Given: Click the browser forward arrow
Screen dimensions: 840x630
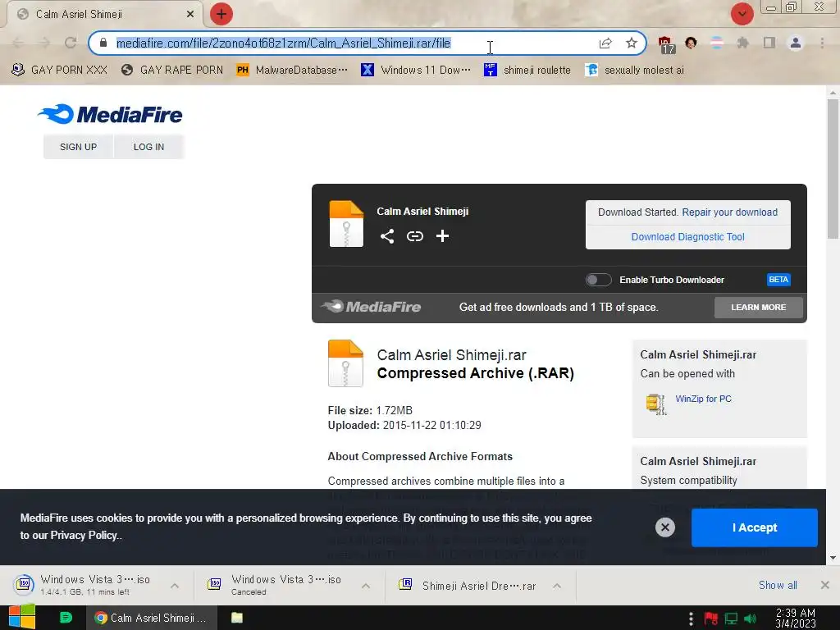Looking at the screenshot, I should [44, 43].
